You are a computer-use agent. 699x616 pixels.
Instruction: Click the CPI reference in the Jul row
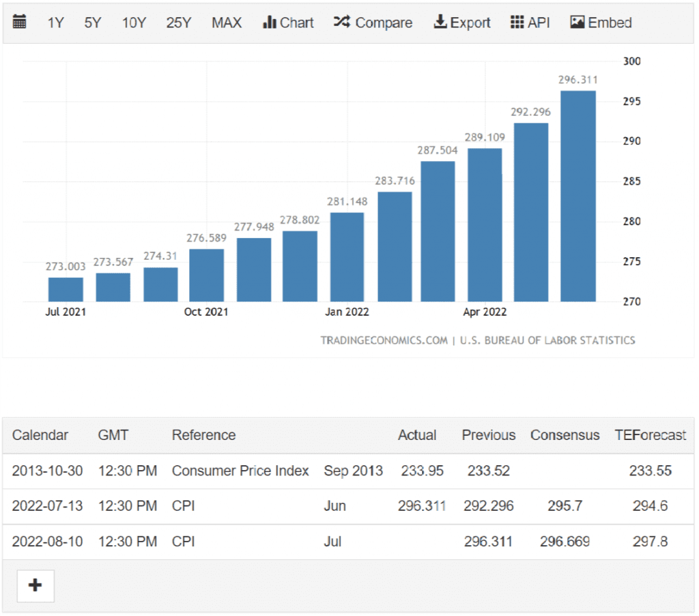pos(183,542)
